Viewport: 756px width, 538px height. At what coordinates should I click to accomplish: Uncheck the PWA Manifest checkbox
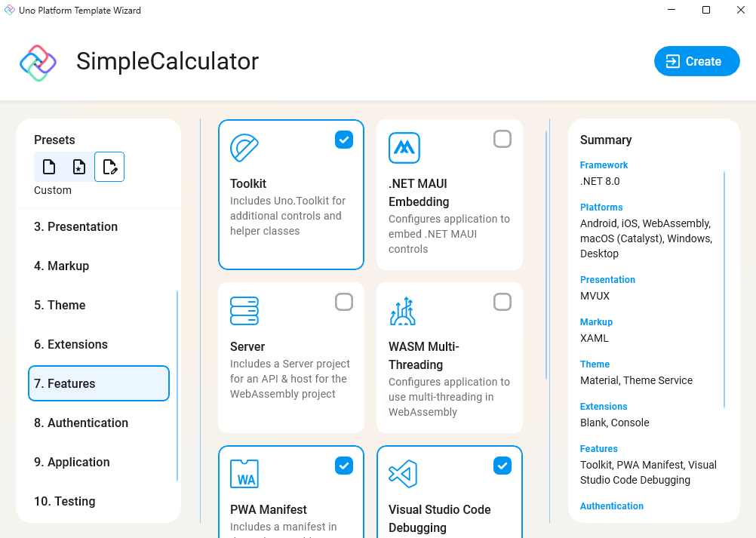pyautogui.click(x=344, y=466)
